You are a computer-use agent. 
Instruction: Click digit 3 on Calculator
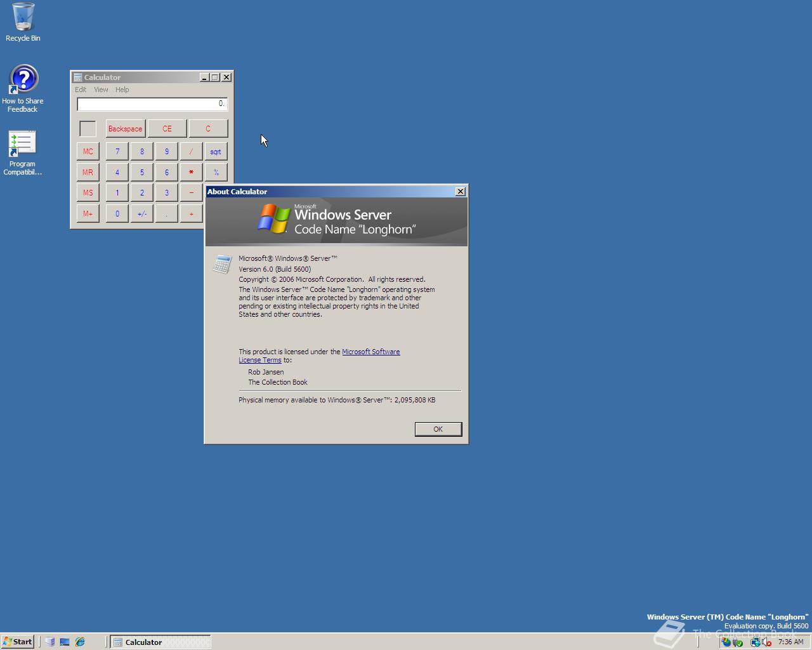click(166, 192)
